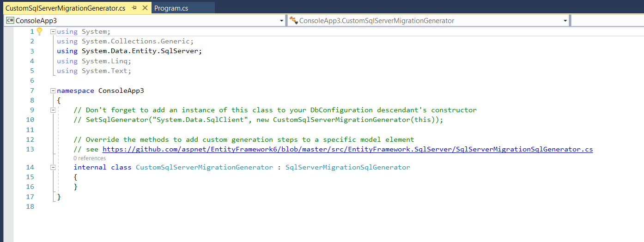Click line number 18 in the margin
The height and width of the screenshot is (242, 644).
[30, 206]
